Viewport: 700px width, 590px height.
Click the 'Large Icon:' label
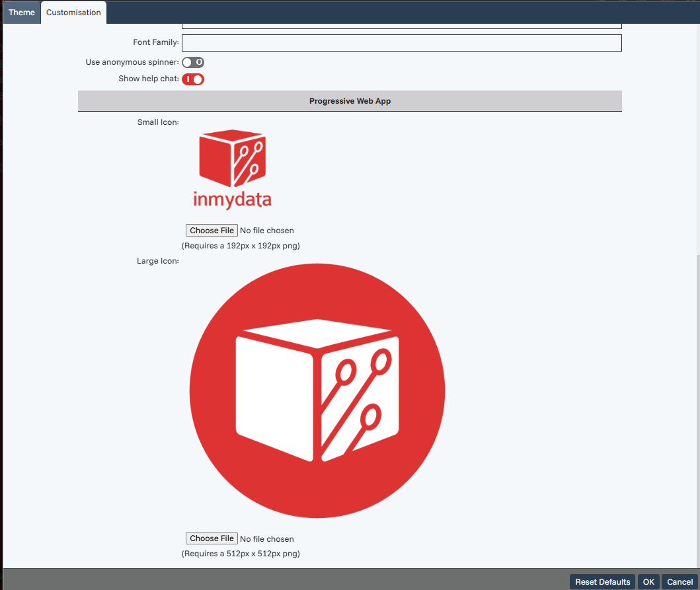point(157,260)
